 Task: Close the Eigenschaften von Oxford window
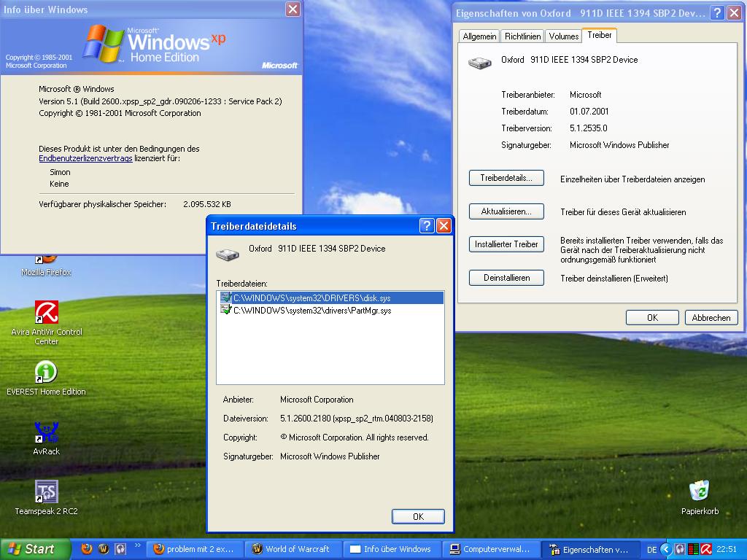click(x=734, y=13)
